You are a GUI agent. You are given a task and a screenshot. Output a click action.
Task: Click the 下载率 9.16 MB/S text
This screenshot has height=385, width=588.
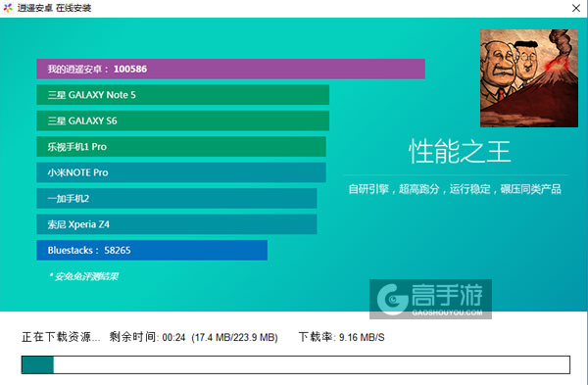[x=341, y=337]
